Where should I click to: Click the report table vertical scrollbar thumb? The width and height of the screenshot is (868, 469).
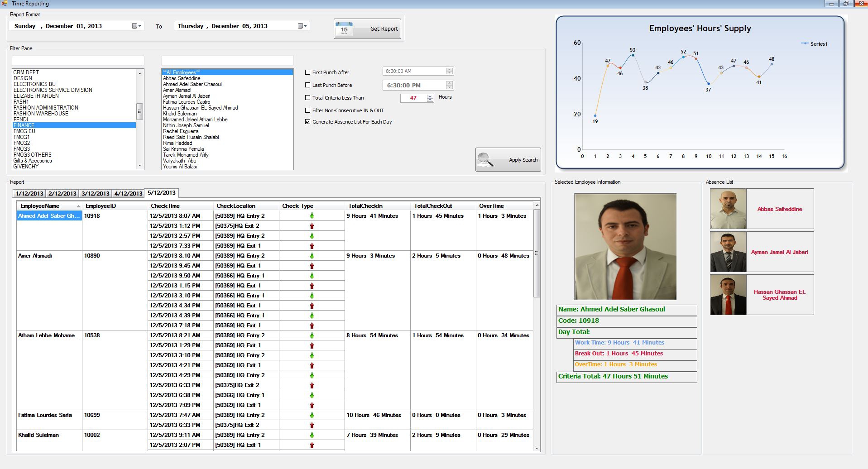[x=537, y=254]
